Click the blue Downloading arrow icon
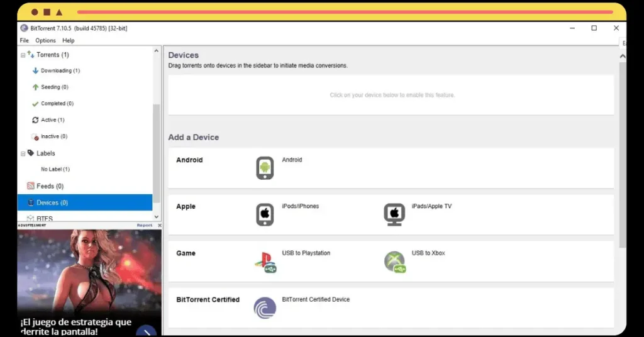 click(x=35, y=70)
